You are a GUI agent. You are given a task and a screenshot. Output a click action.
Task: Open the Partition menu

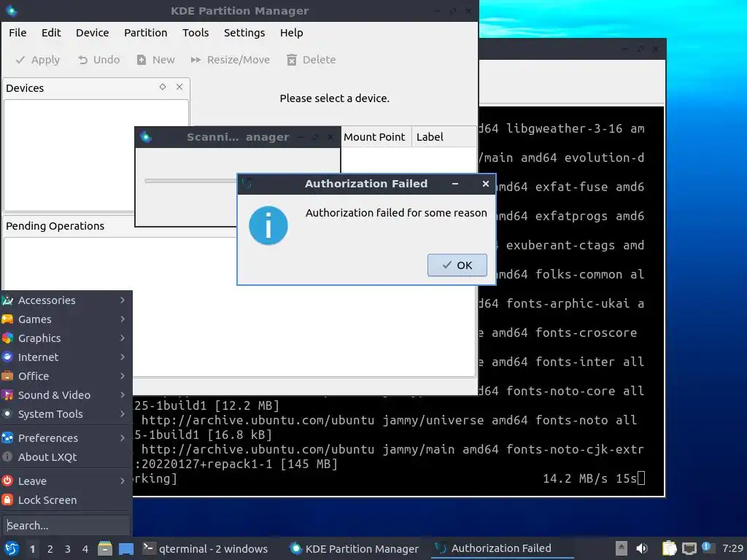(x=146, y=33)
